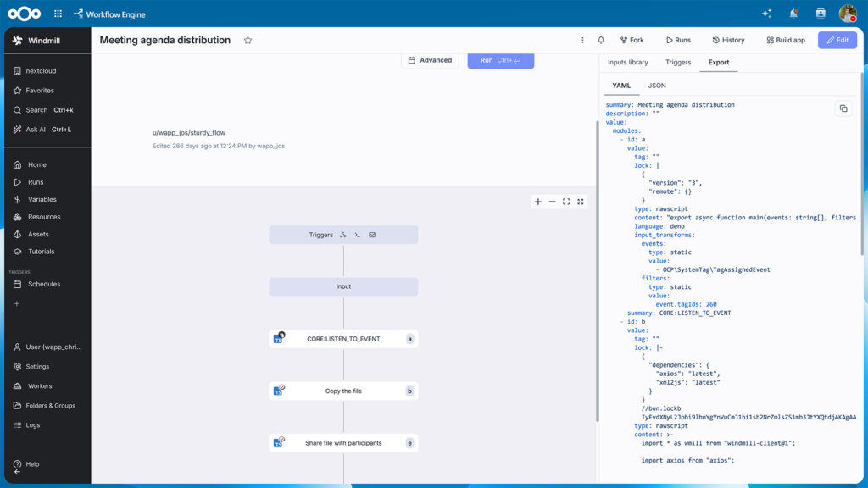868x488 pixels.
Task: Switch to the Triggers tab
Action: pyautogui.click(x=678, y=63)
